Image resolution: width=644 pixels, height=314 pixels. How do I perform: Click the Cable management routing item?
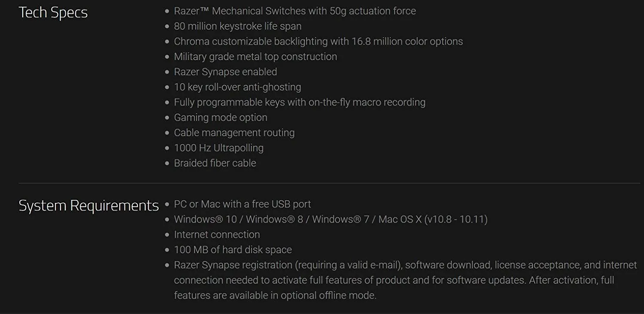pos(234,133)
